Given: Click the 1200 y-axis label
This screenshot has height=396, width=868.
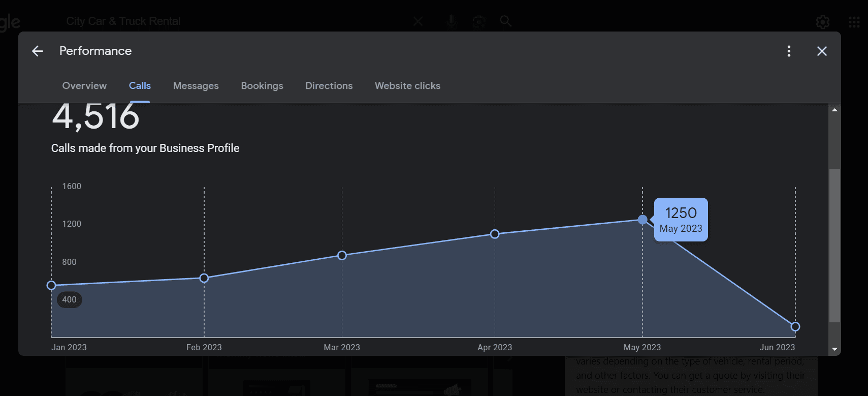Looking at the screenshot, I should 72,224.
